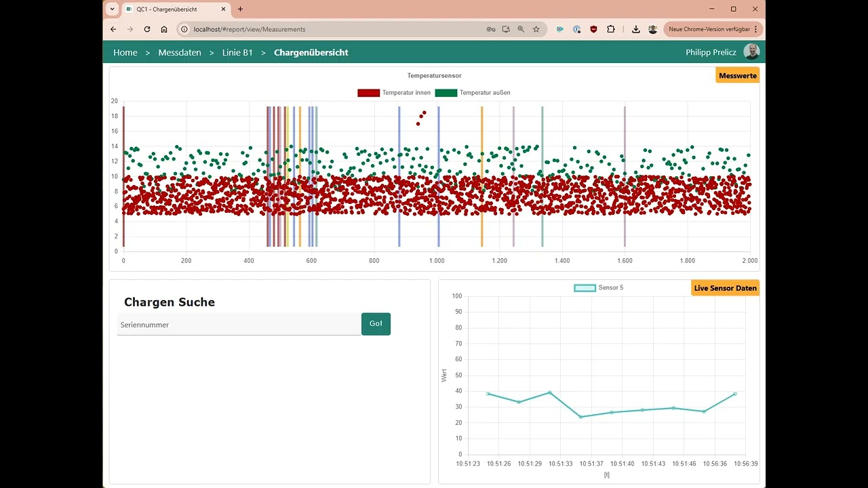This screenshot has height=488, width=868.
Task: Reload the page with the refresh icon
Action: (x=147, y=29)
